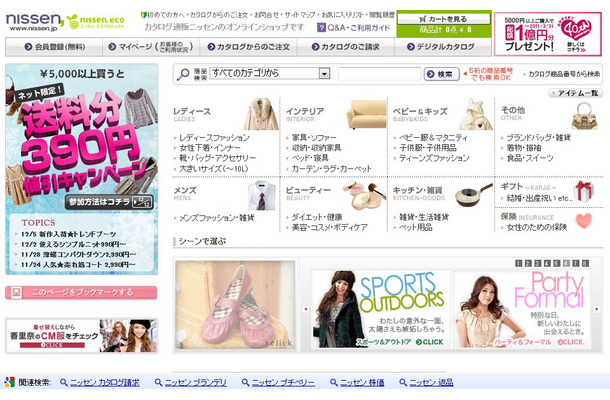610x400 pixels.
Task: Open topic 11/24 人気売れ筋コート
Action: pos(78,265)
